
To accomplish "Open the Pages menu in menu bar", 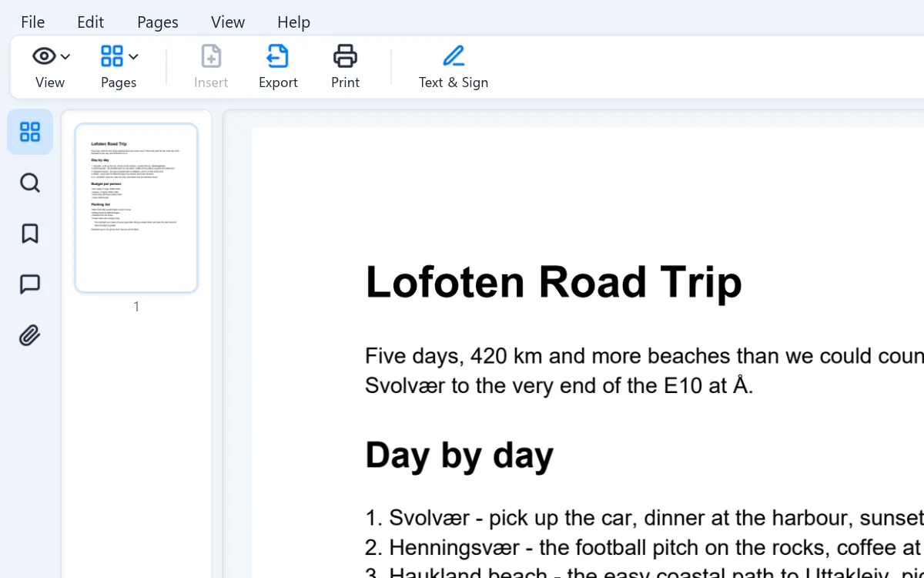I will [158, 22].
